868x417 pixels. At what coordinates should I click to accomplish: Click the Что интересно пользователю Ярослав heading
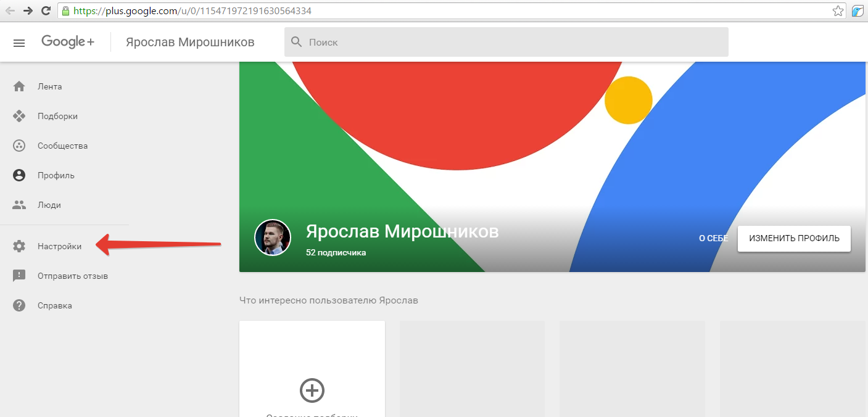tap(329, 300)
